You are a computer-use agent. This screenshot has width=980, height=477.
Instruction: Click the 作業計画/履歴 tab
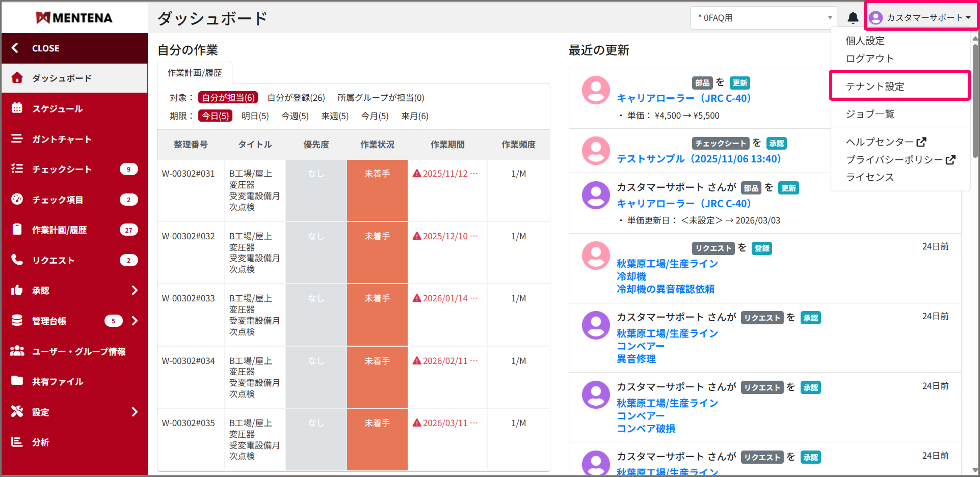[194, 72]
